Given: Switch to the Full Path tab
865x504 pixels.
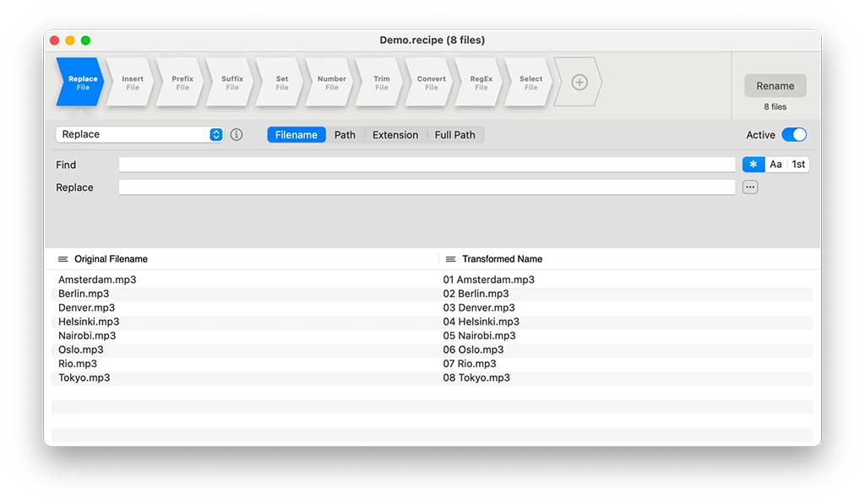Looking at the screenshot, I should pyautogui.click(x=454, y=135).
